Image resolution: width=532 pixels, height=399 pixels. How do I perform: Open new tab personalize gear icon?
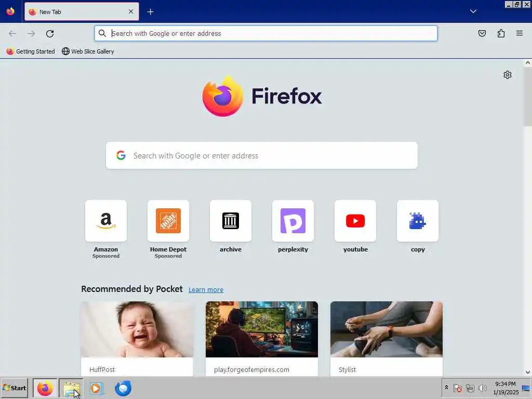coord(507,75)
